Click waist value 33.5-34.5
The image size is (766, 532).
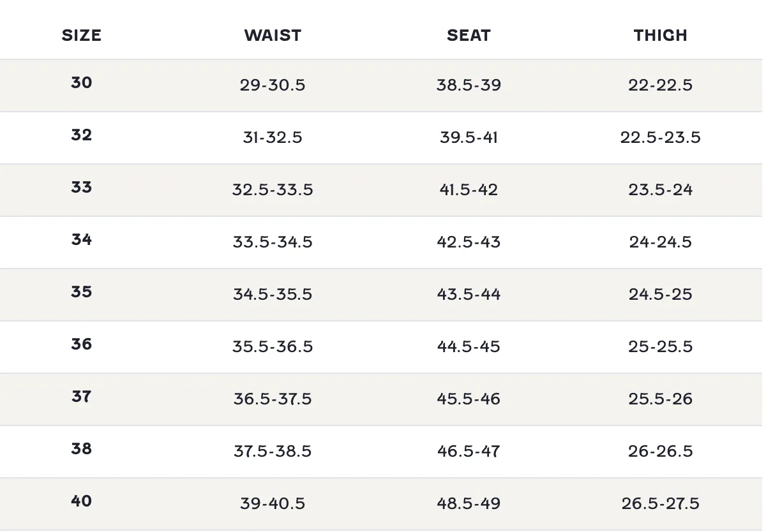pos(273,242)
